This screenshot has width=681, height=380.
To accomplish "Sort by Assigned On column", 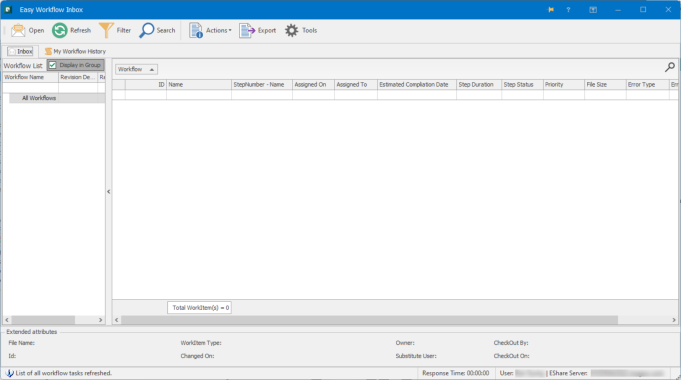I will [313, 85].
